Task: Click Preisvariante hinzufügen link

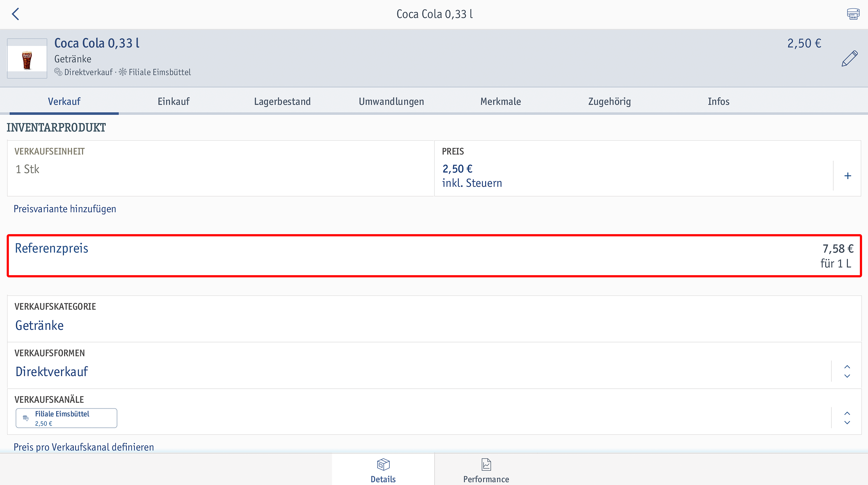Action: (65, 209)
